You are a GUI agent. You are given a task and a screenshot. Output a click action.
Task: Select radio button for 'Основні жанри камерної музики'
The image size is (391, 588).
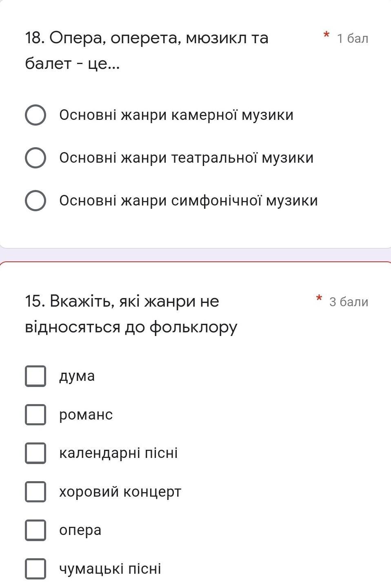[x=36, y=115]
